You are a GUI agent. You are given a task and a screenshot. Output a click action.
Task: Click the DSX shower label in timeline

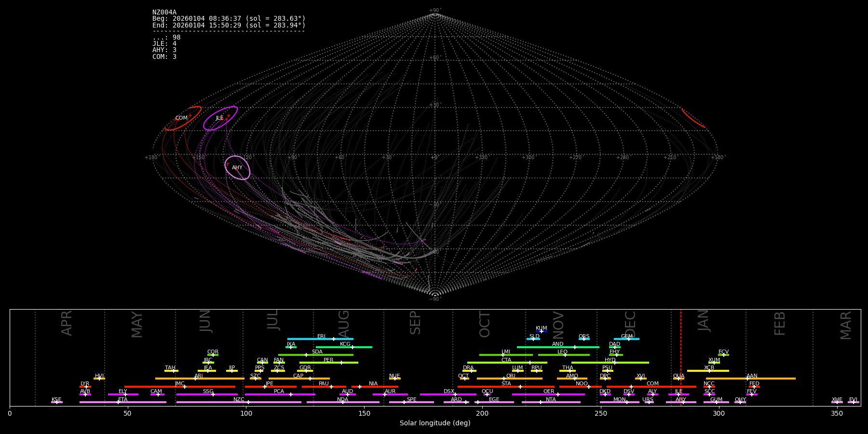pyautogui.click(x=449, y=392)
